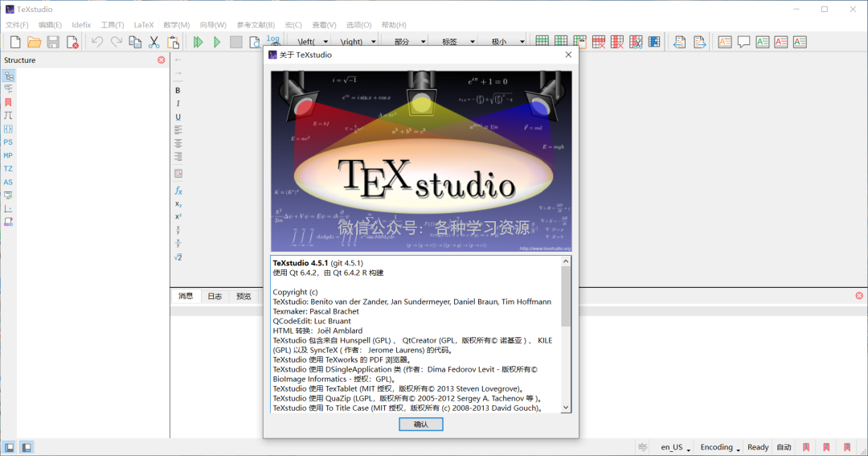This screenshot has height=456, width=868.
Task: Open the 编辑(E) menu
Action: pyautogui.click(x=50, y=25)
